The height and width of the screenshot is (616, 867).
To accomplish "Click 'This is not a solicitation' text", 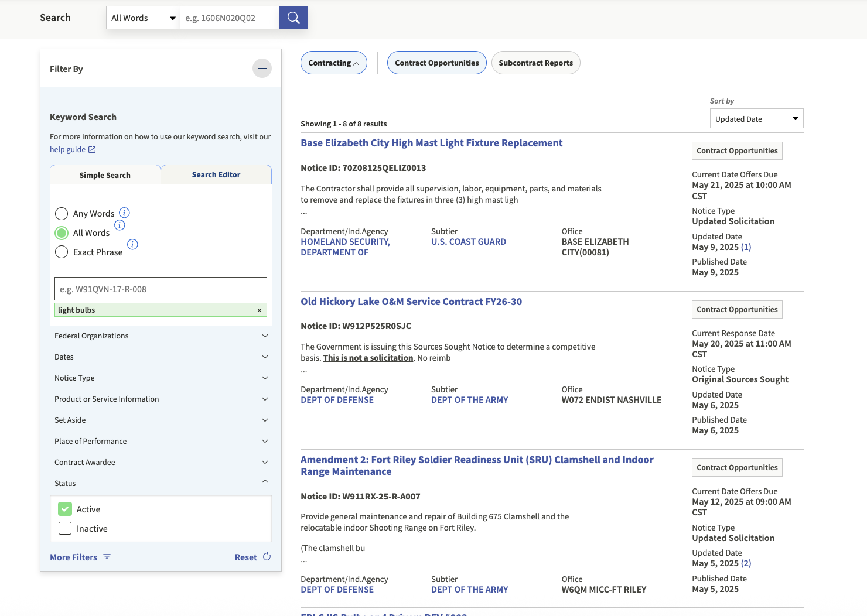I will click(x=368, y=358).
